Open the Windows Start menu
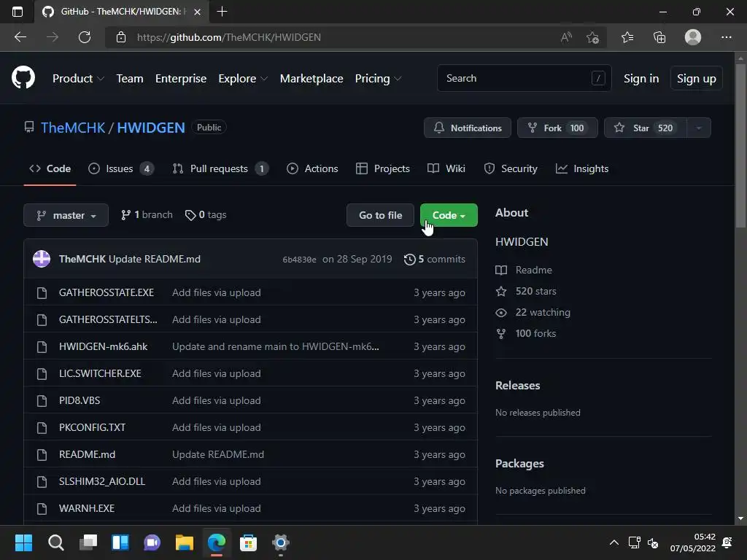The image size is (747, 560). pos(23,542)
